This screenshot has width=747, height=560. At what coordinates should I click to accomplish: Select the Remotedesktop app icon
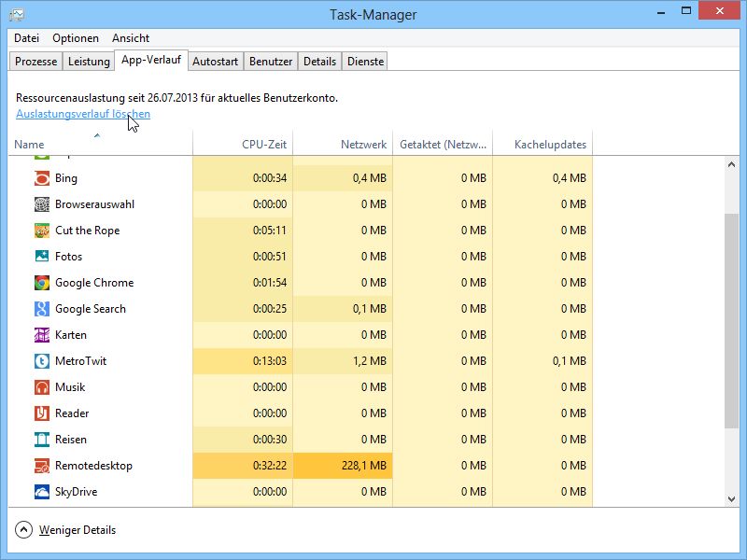pyautogui.click(x=42, y=466)
